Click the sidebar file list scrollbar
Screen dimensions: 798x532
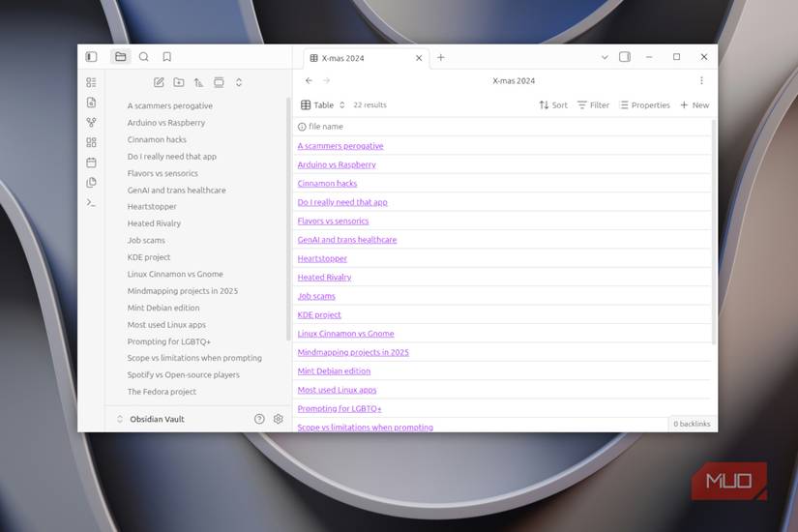[x=288, y=219]
